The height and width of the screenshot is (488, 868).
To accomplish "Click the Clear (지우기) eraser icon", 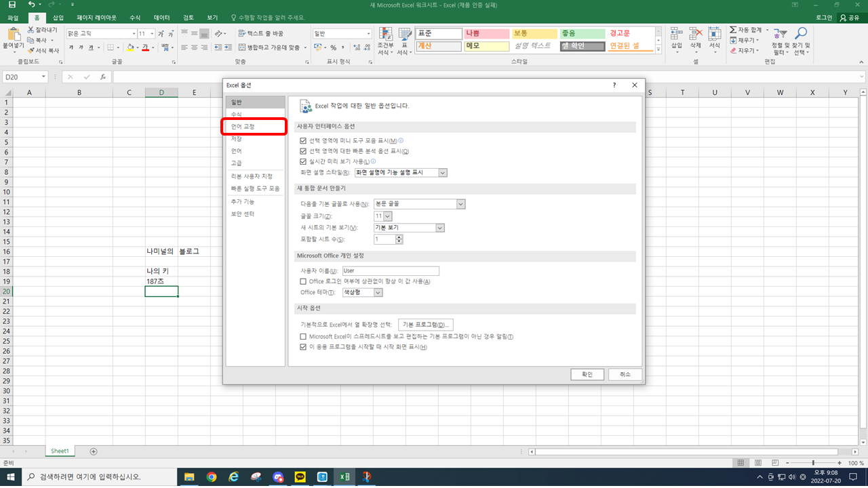I will (733, 50).
